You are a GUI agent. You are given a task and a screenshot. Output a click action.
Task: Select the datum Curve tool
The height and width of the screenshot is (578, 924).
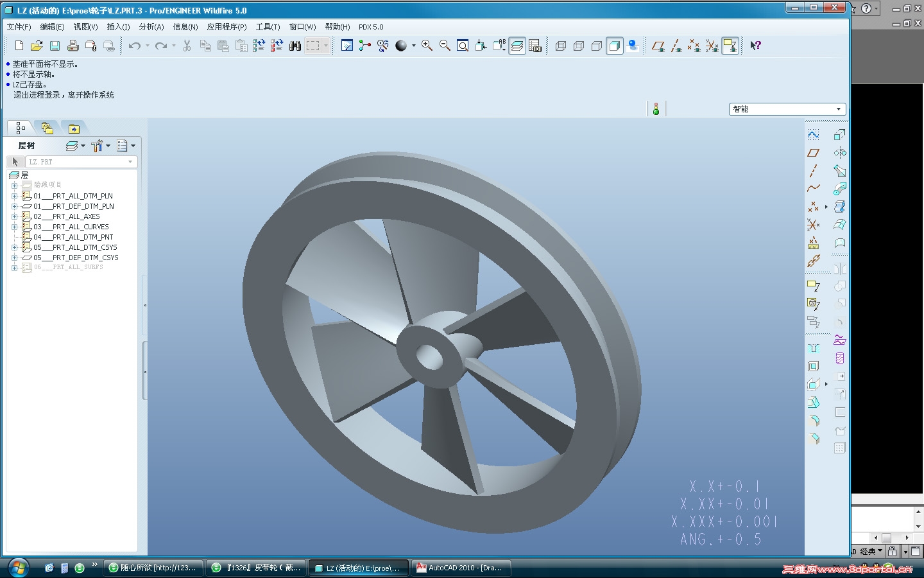(x=814, y=189)
